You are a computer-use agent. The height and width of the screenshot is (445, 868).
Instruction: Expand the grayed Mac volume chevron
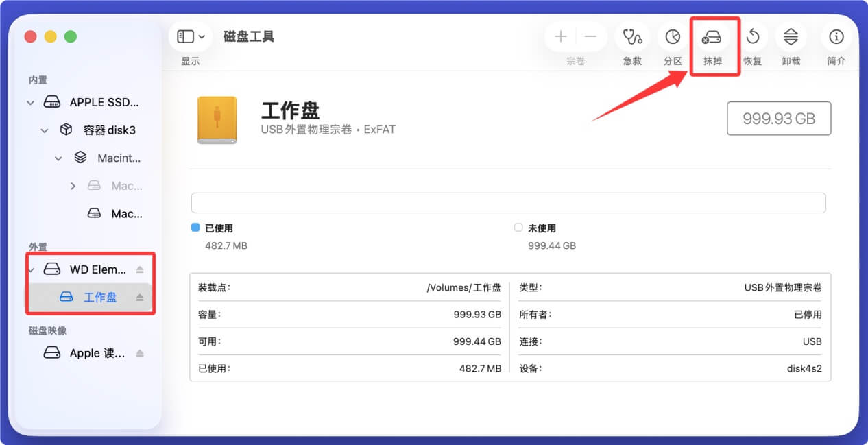tap(73, 185)
